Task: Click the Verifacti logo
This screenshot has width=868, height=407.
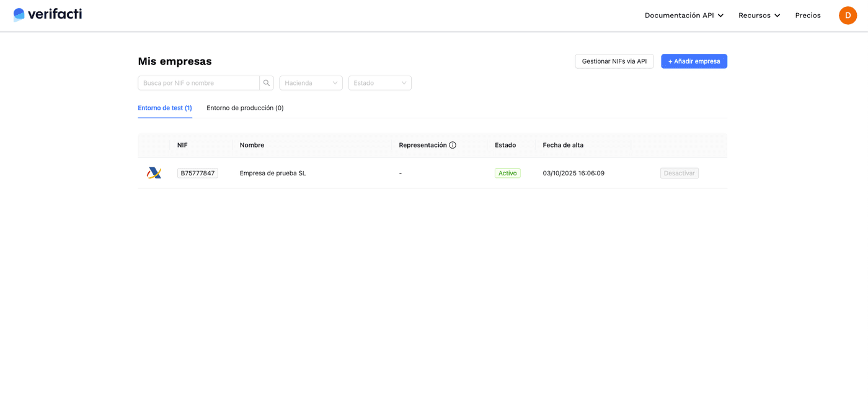Action: click(48, 14)
